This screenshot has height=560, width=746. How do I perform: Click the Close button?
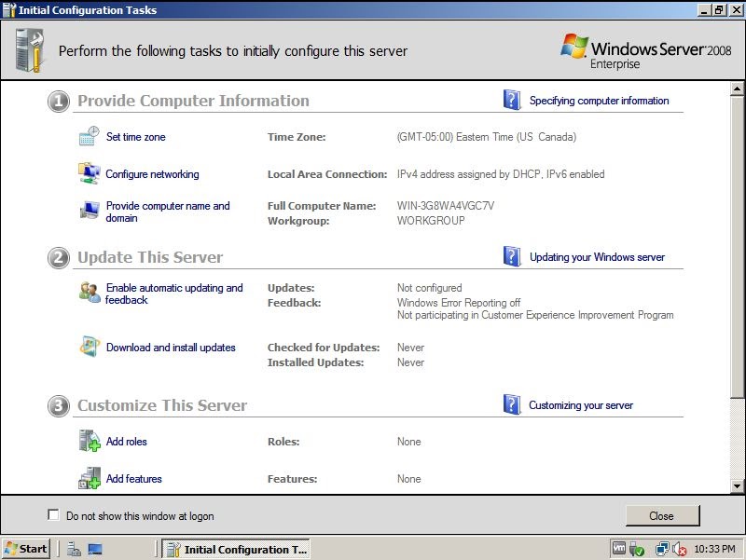click(662, 516)
